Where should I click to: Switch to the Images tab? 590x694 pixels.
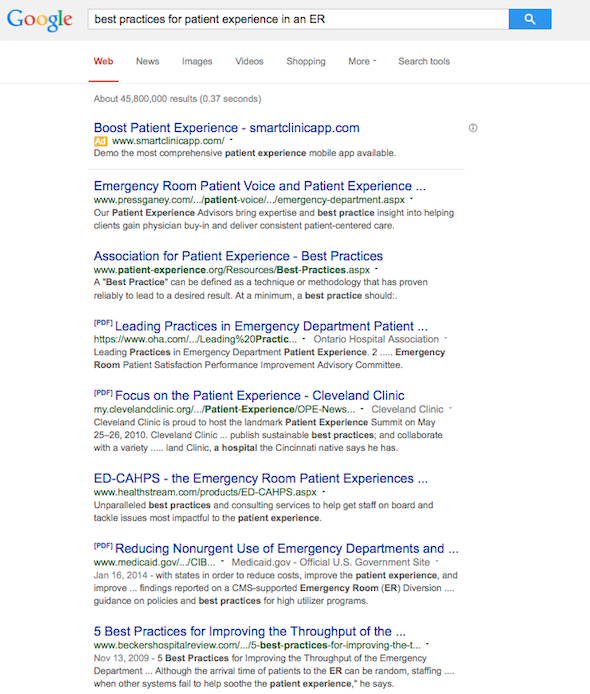click(197, 62)
